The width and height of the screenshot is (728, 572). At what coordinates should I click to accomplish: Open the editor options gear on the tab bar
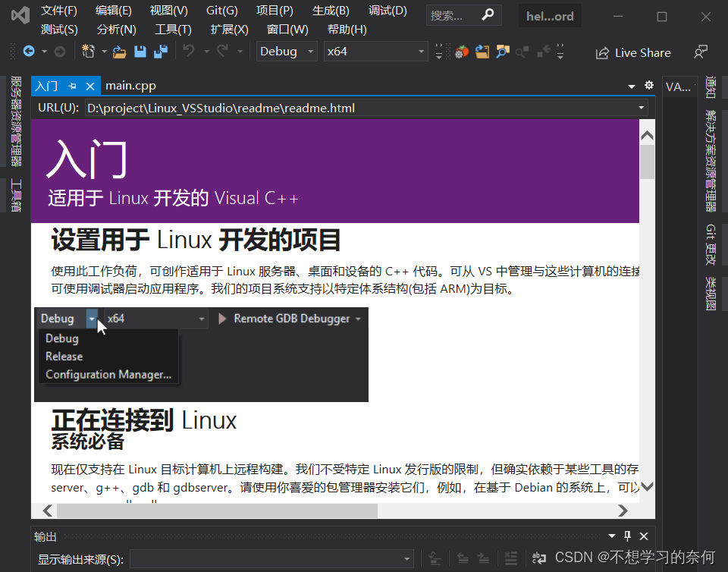pyautogui.click(x=648, y=86)
